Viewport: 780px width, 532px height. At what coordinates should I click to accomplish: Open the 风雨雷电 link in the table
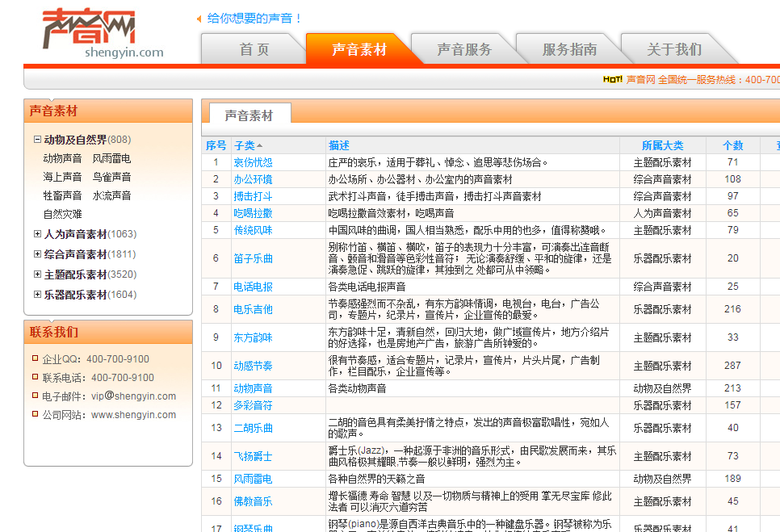tap(253, 479)
